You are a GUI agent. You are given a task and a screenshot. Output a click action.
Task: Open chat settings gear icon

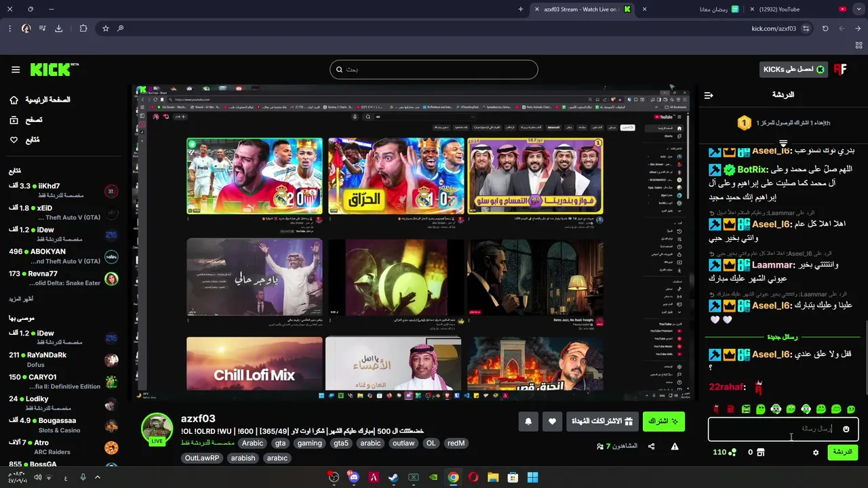(x=816, y=453)
